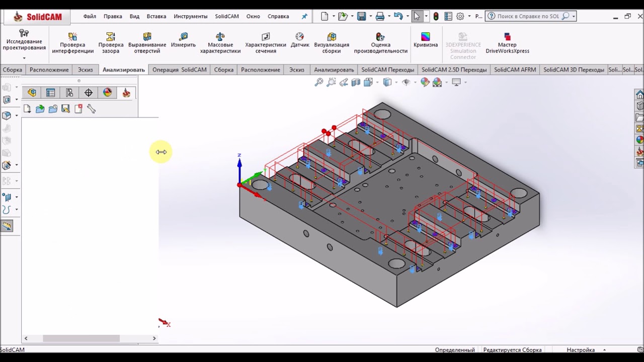Screen dimensions: 644x362
Task: Open FeatureManager design tree tab
Action: (x=32, y=93)
